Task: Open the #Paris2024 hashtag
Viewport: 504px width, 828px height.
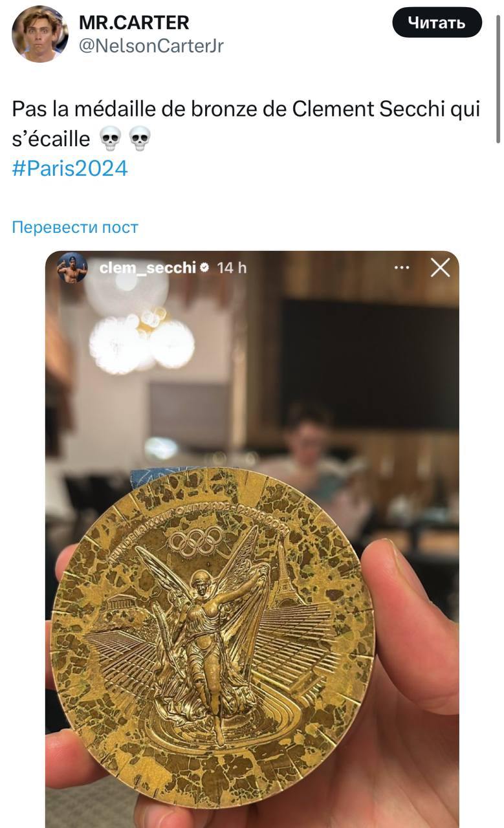Action: tap(70, 169)
